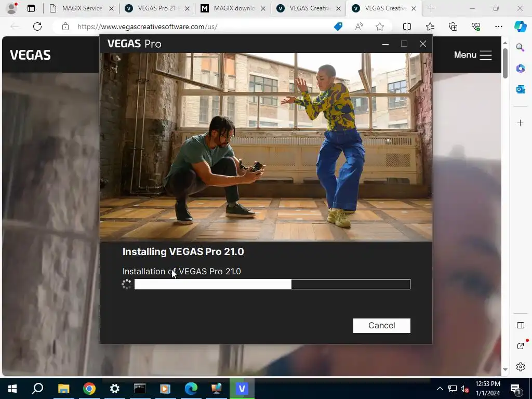Refresh the current page
The height and width of the screenshot is (399, 532).
coord(37,26)
